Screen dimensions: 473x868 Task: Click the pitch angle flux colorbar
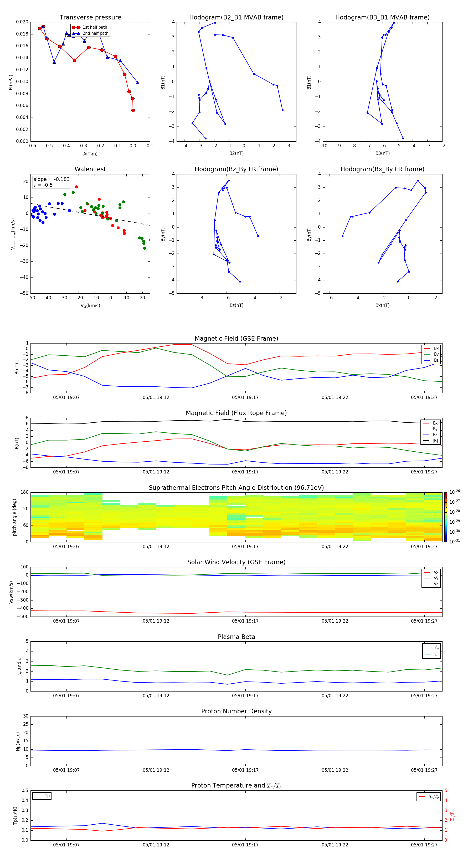446,517
